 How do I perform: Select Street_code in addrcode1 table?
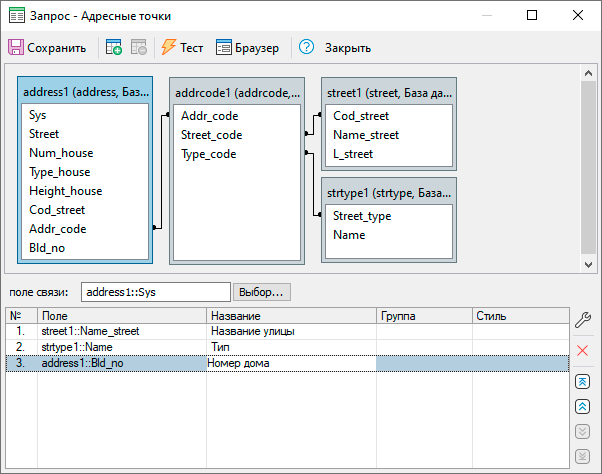tap(212, 135)
